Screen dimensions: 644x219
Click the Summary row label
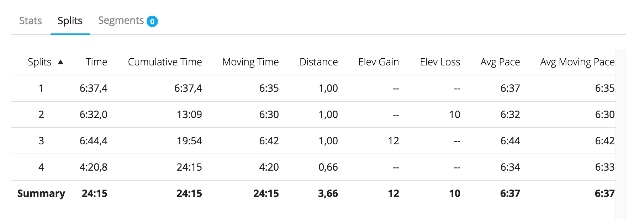pyautogui.click(x=41, y=193)
